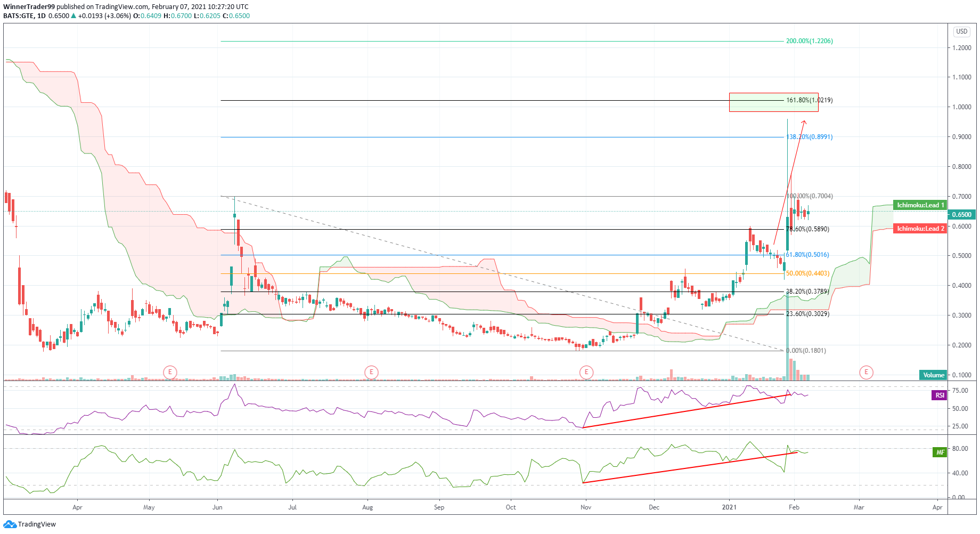Click the earnings marker E near November
The height and width of the screenshot is (534, 980).
point(586,372)
